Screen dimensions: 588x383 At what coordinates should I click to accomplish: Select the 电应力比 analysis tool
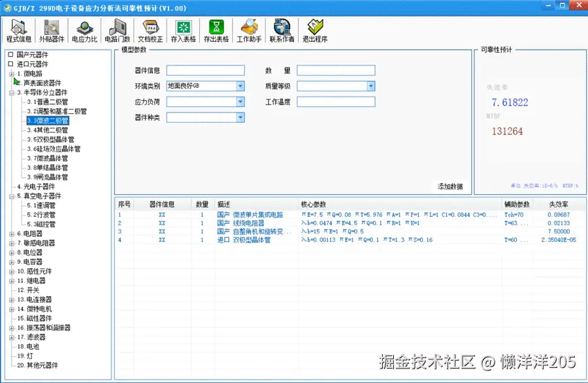84,30
